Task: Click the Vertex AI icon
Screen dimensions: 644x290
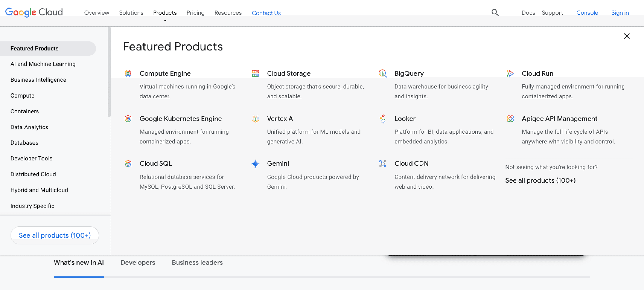Action: coord(255,118)
